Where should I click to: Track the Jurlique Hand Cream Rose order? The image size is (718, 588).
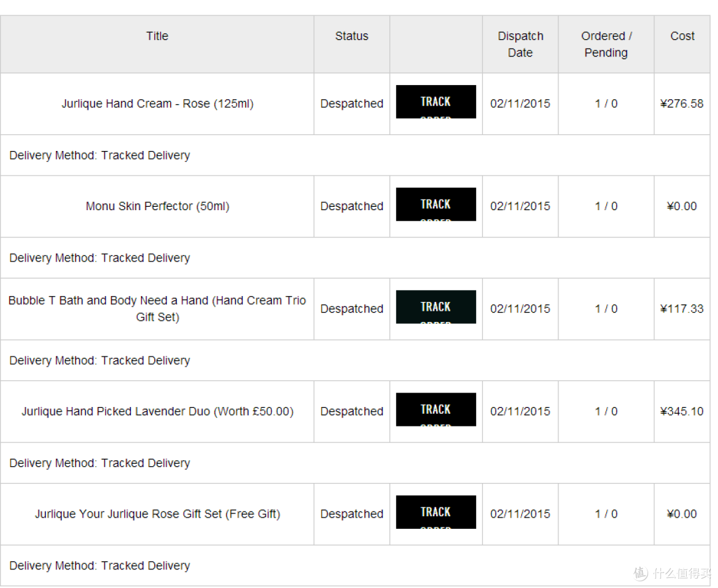pyautogui.click(x=435, y=102)
